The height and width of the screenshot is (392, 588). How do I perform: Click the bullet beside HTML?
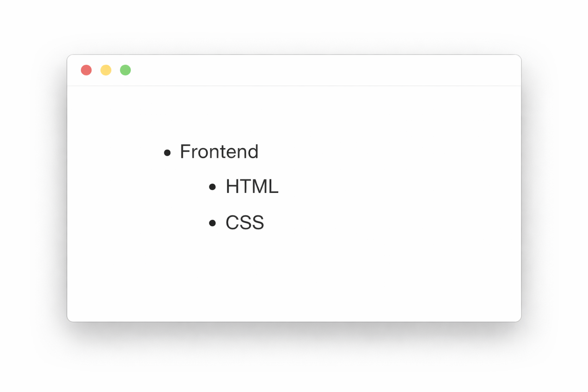[x=212, y=187]
